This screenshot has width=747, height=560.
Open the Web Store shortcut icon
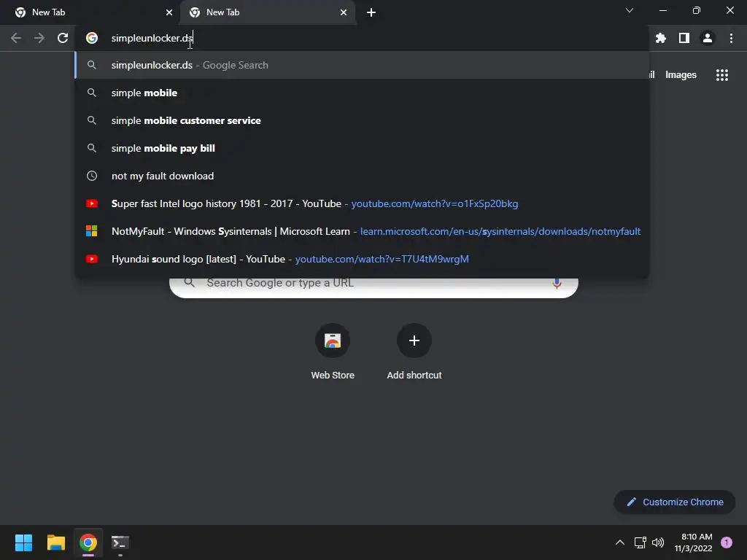pyautogui.click(x=333, y=341)
